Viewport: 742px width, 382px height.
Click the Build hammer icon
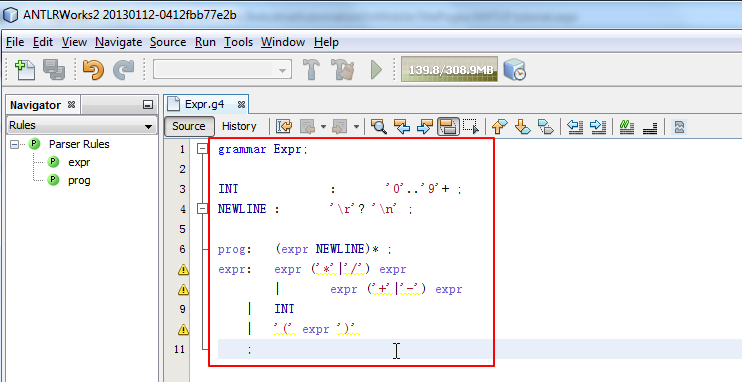point(311,70)
